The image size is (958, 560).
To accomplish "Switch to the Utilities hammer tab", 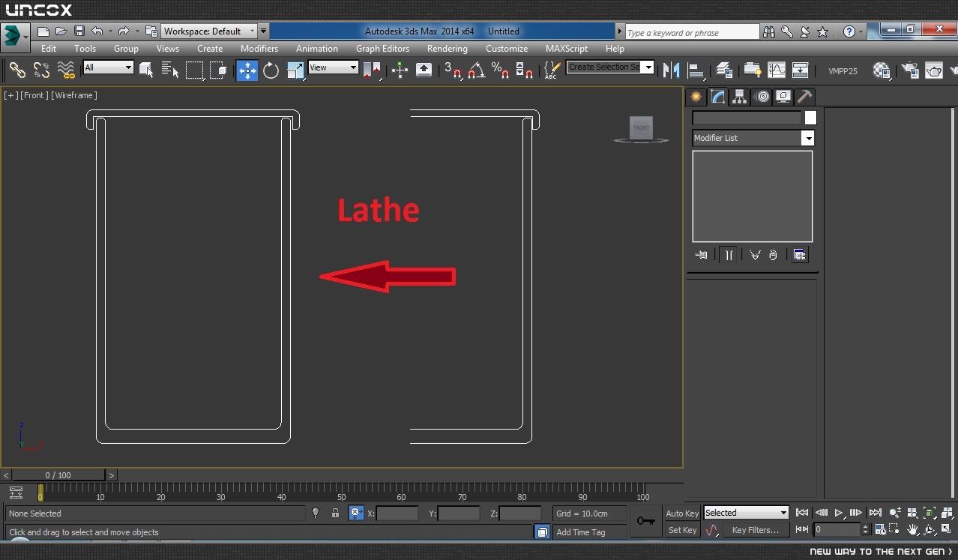I will [x=805, y=97].
